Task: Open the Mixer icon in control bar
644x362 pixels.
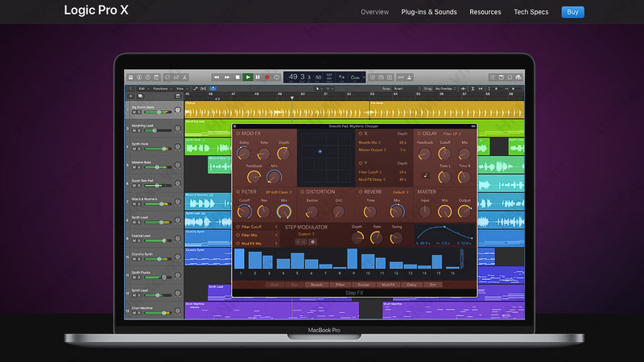Action: [x=176, y=77]
